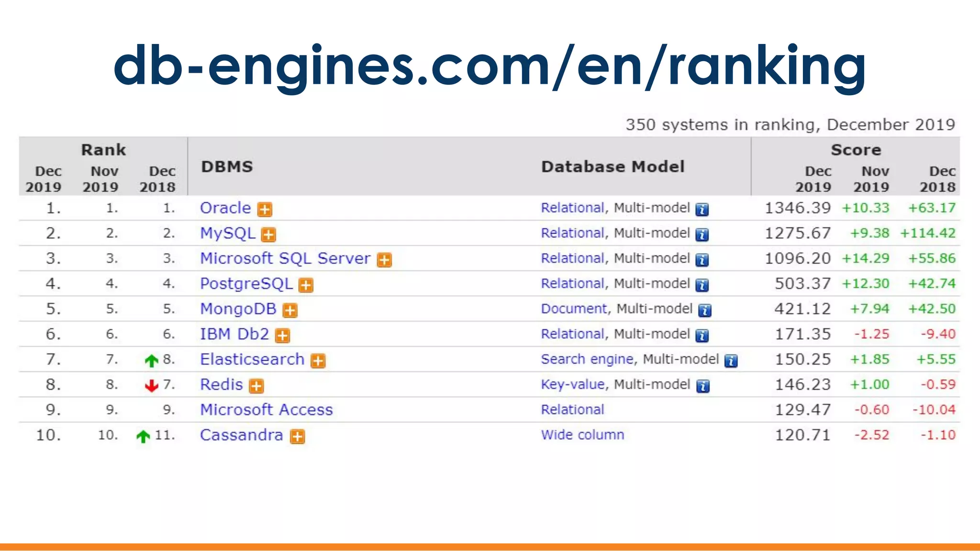
Task: Click the red down arrow in Redis row
Action: (x=152, y=386)
